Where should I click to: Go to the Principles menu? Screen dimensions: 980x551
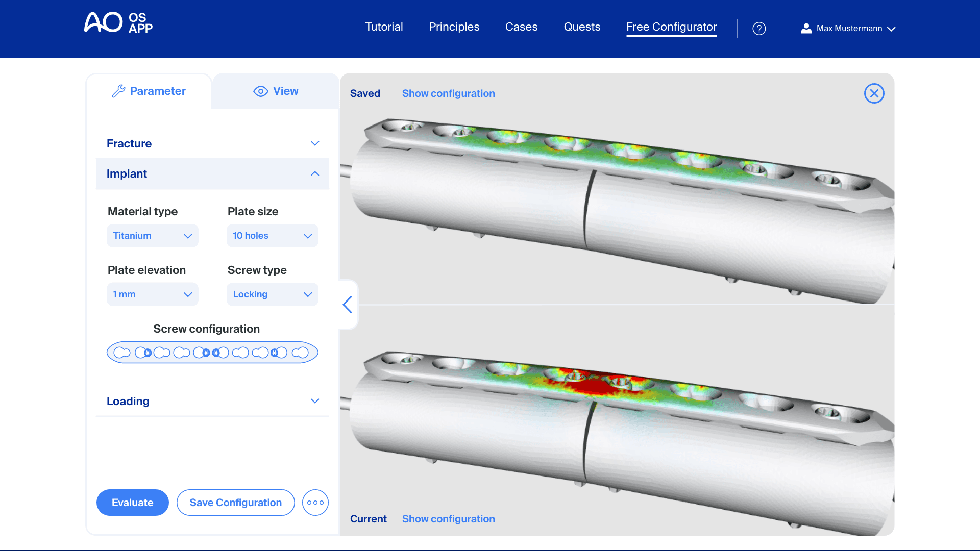(x=454, y=27)
